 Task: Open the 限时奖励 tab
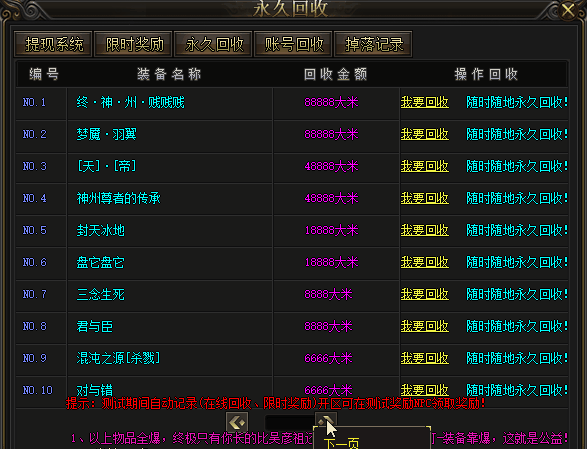point(134,44)
